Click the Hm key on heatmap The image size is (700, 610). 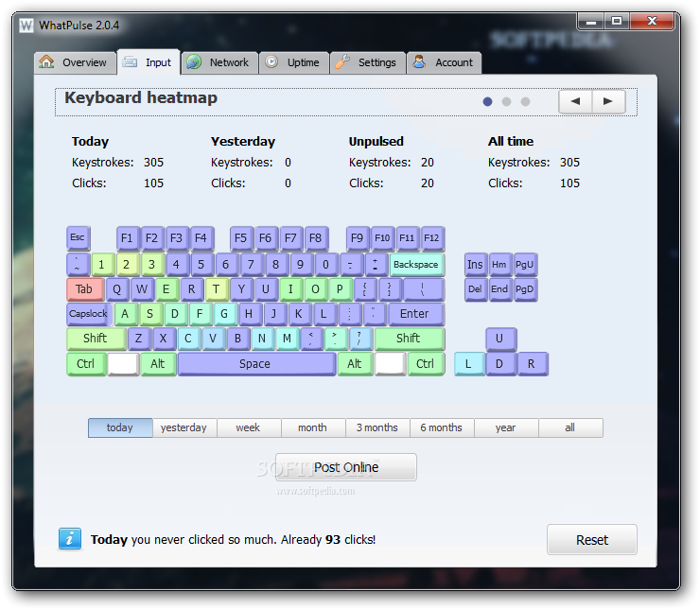pyautogui.click(x=500, y=265)
